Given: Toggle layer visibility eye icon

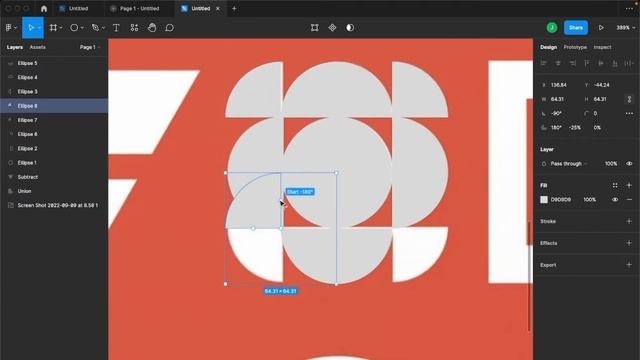Looking at the screenshot, I should point(629,164).
